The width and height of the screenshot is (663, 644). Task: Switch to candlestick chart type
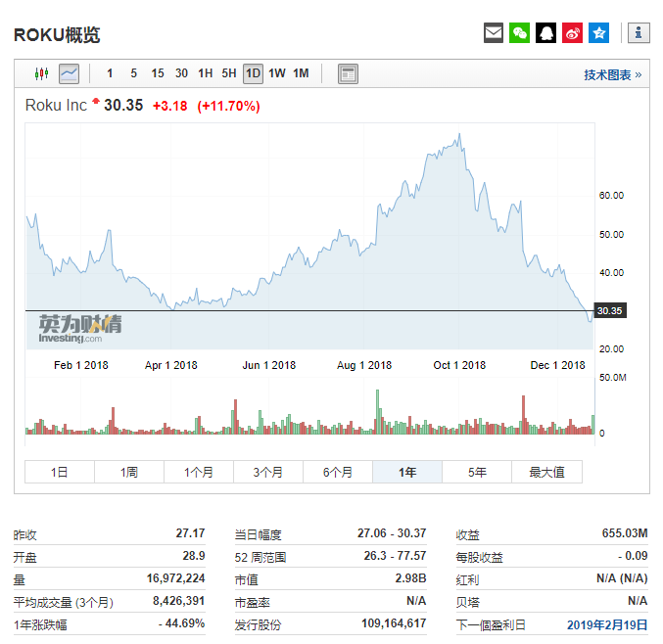tap(41, 74)
